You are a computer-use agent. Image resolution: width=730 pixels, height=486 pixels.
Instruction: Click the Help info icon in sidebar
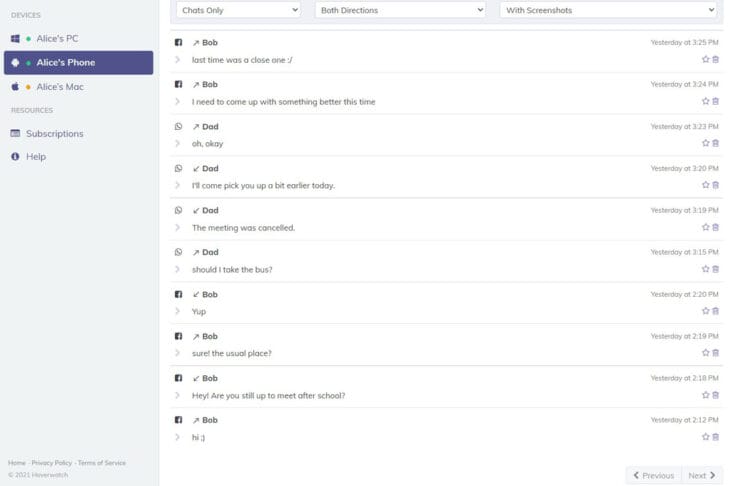pyautogui.click(x=15, y=157)
